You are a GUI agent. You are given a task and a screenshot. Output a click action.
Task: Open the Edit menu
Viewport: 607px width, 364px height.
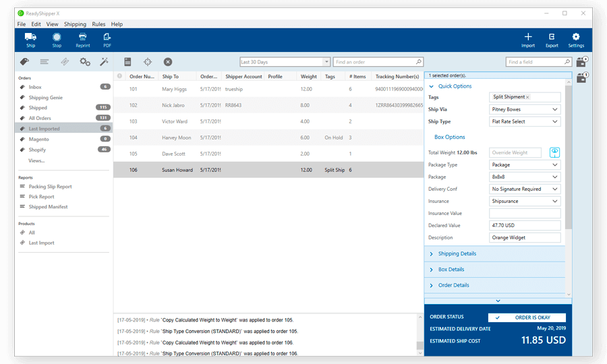click(x=36, y=24)
